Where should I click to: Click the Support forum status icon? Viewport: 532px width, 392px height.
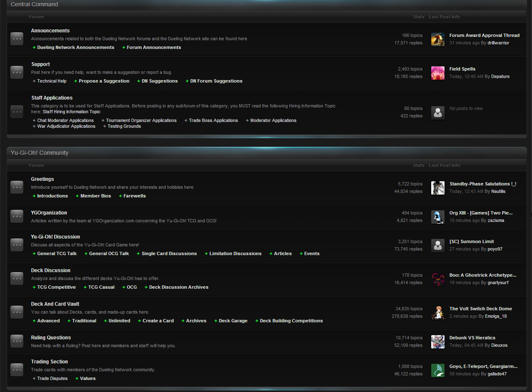point(17,72)
